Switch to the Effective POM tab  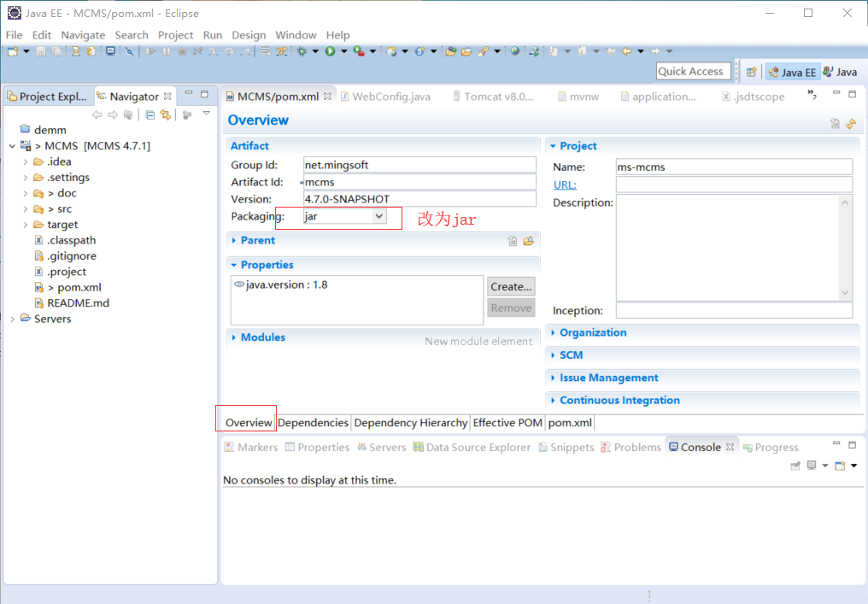pos(507,423)
